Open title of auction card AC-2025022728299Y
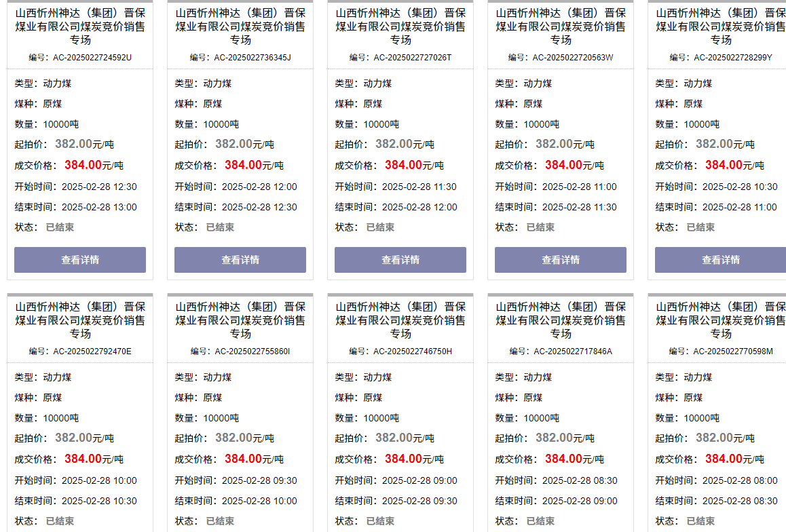Image resolution: width=786 pixels, height=532 pixels. (x=720, y=26)
